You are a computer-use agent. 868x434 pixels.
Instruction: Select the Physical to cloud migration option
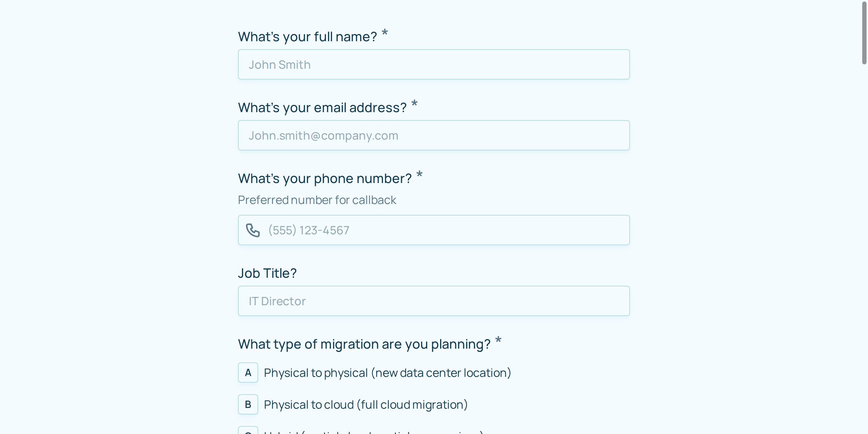[365, 404]
